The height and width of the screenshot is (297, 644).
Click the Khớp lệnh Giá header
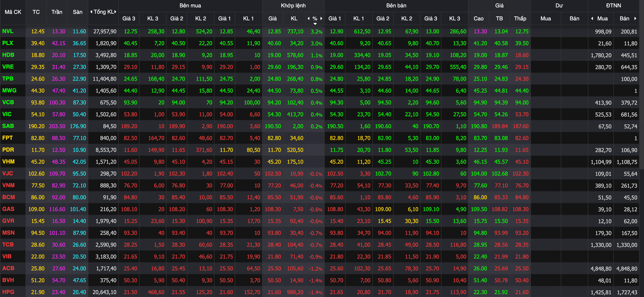click(273, 19)
